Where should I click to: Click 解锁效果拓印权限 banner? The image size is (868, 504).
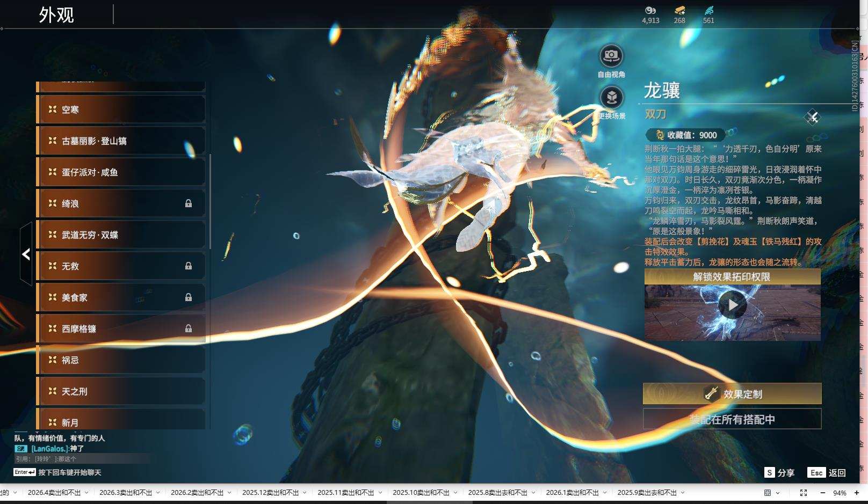pos(732,277)
